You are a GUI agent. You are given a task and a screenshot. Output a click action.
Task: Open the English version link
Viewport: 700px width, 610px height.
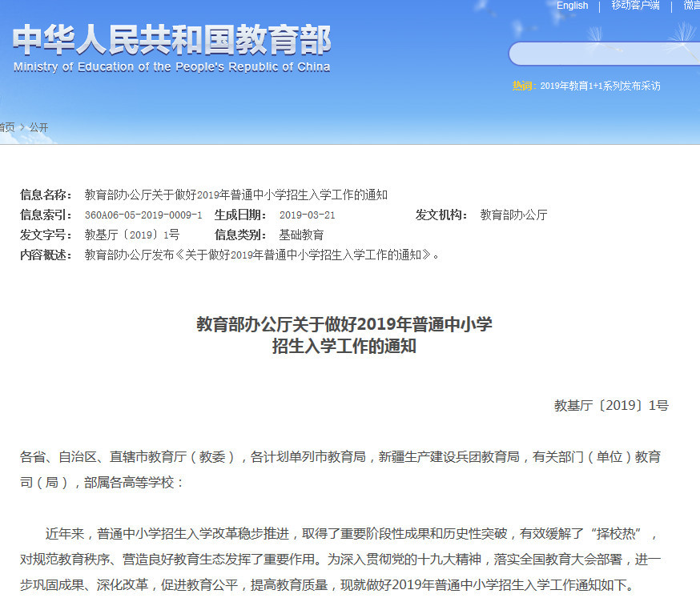pos(572,6)
